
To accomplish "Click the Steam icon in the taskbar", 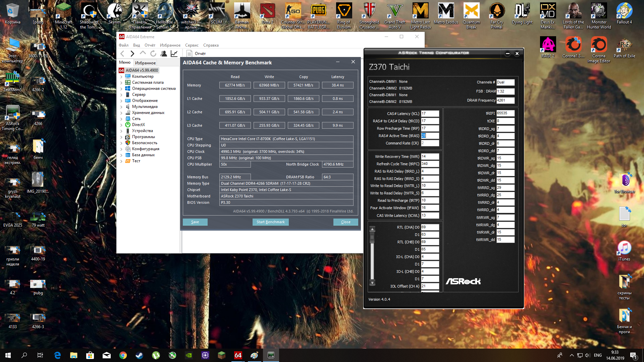I will [139, 355].
